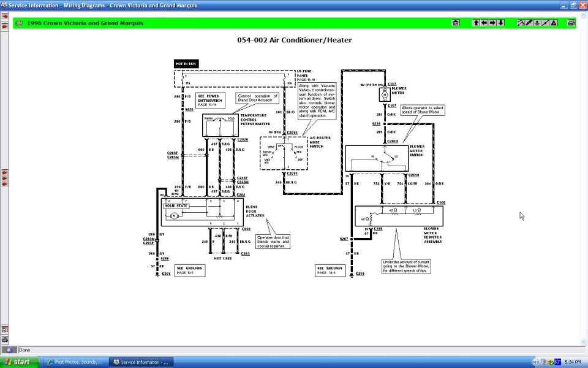Click the G203 ground label
The image size is (588, 368).
tap(360, 274)
